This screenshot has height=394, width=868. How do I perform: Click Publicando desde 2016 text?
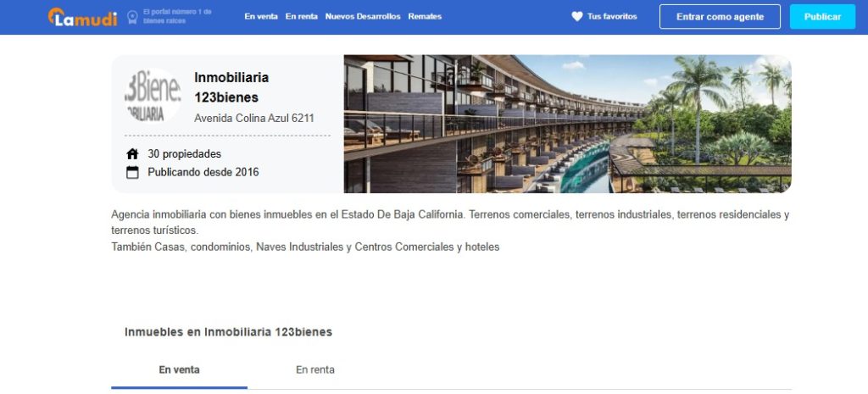pos(203,172)
